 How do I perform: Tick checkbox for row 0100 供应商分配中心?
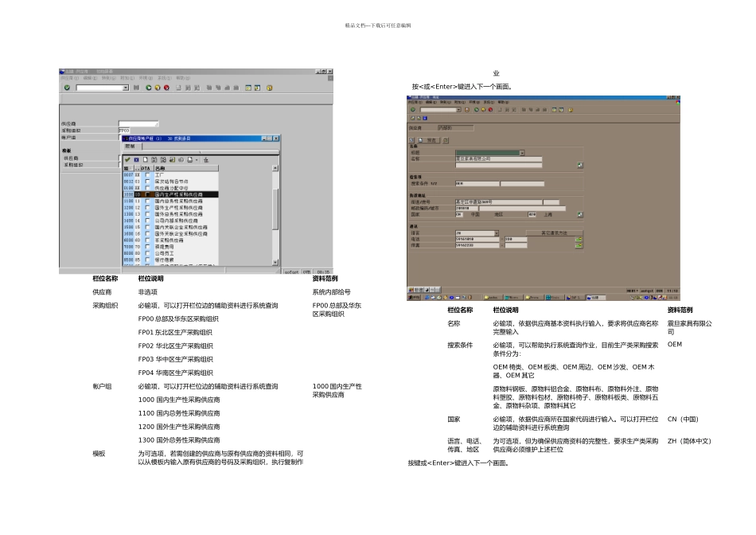pyautogui.click(x=147, y=188)
